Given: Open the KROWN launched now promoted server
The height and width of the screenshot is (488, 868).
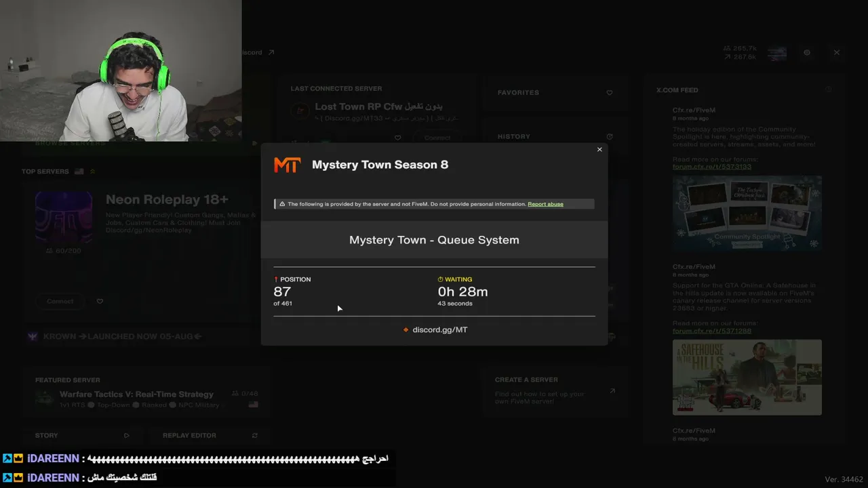Looking at the screenshot, I should click(122, 336).
